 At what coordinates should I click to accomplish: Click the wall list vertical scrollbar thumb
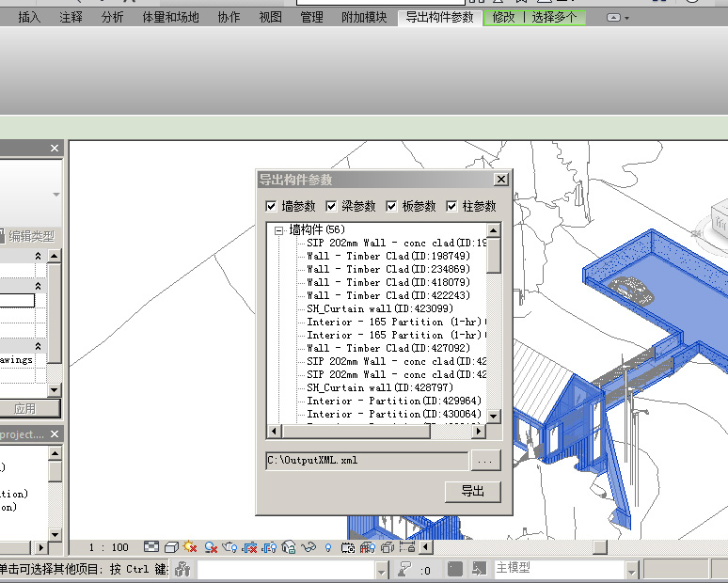[494, 253]
